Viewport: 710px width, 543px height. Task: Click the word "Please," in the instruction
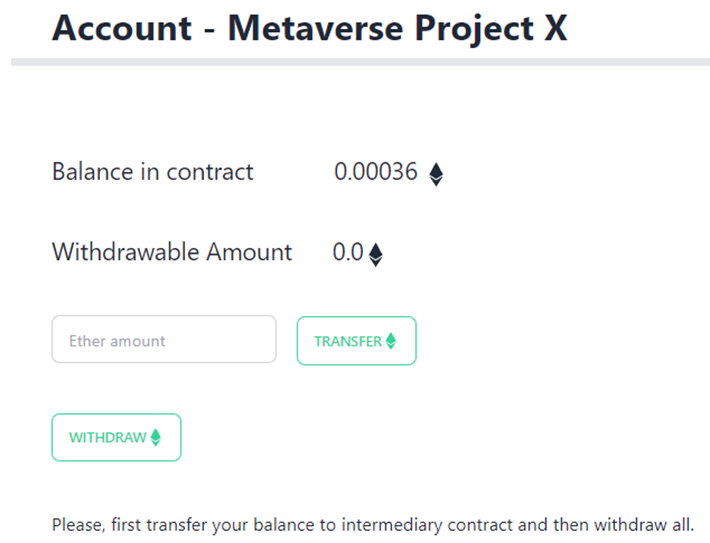pos(76,525)
